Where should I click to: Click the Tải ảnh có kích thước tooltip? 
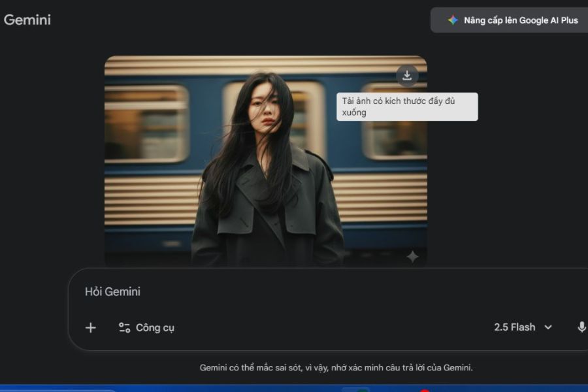click(407, 106)
